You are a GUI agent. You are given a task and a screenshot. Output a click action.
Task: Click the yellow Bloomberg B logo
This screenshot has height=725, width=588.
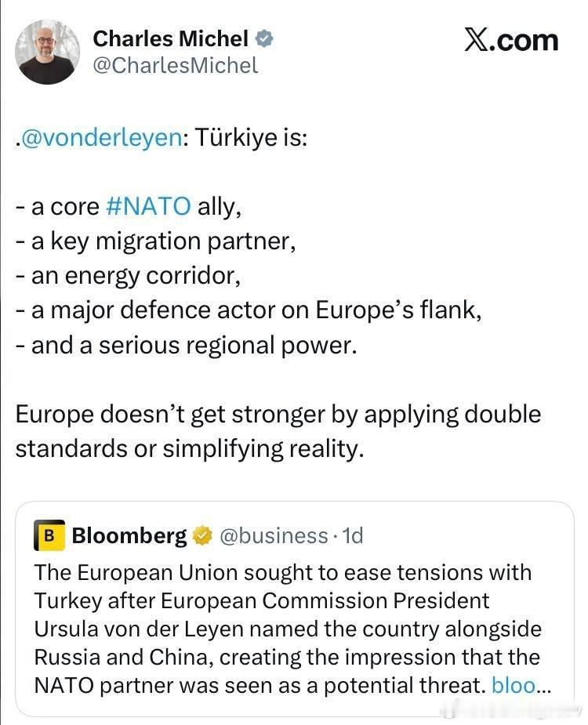49,536
